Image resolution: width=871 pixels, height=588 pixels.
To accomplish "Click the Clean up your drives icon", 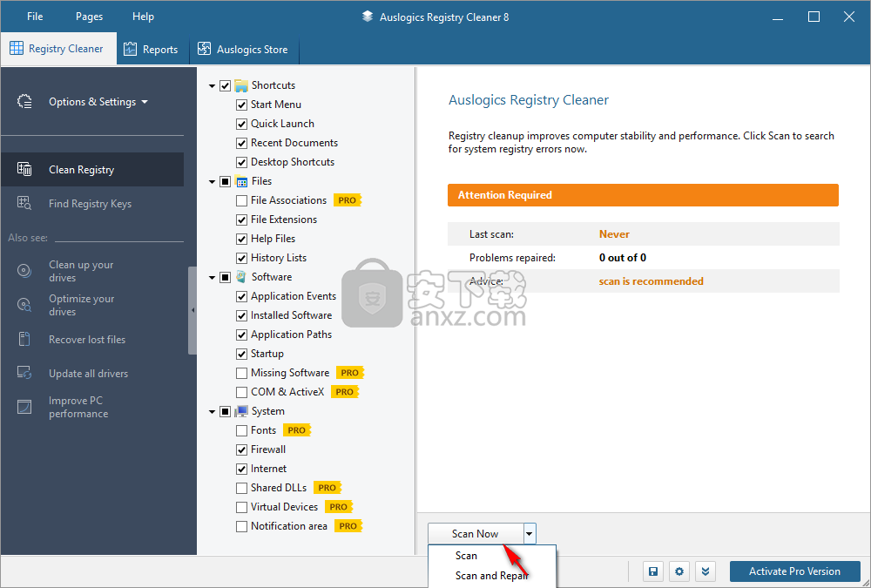I will [24, 271].
